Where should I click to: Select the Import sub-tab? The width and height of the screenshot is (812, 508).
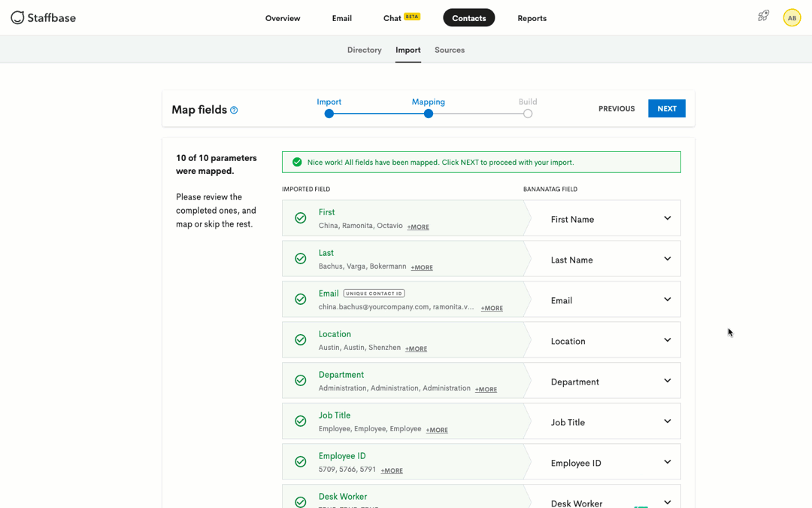[408, 50]
